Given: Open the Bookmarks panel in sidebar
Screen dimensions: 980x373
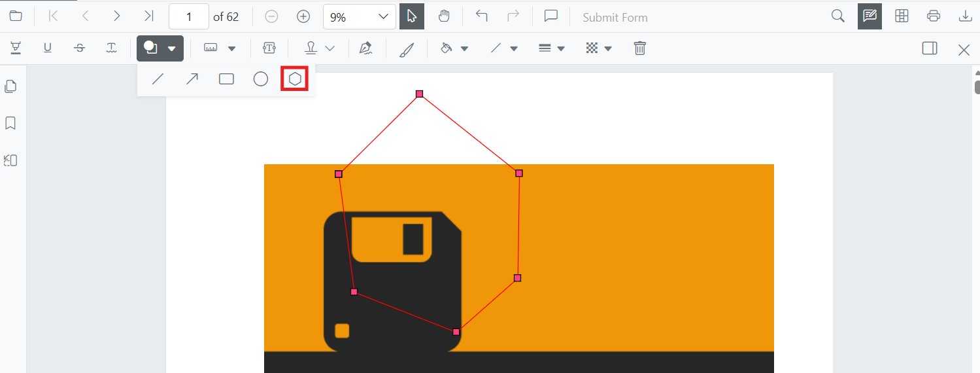Looking at the screenshot, I should 10,123.
